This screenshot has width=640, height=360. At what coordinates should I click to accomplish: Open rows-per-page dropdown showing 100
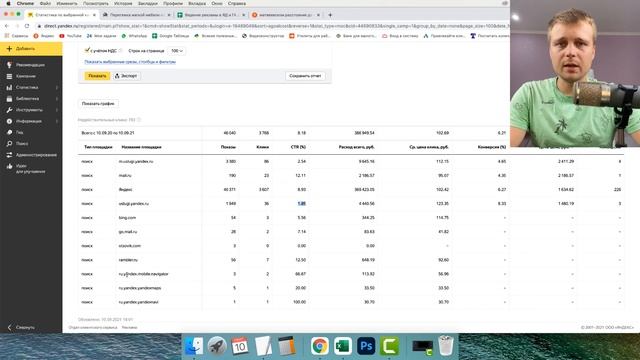(177, 51)
